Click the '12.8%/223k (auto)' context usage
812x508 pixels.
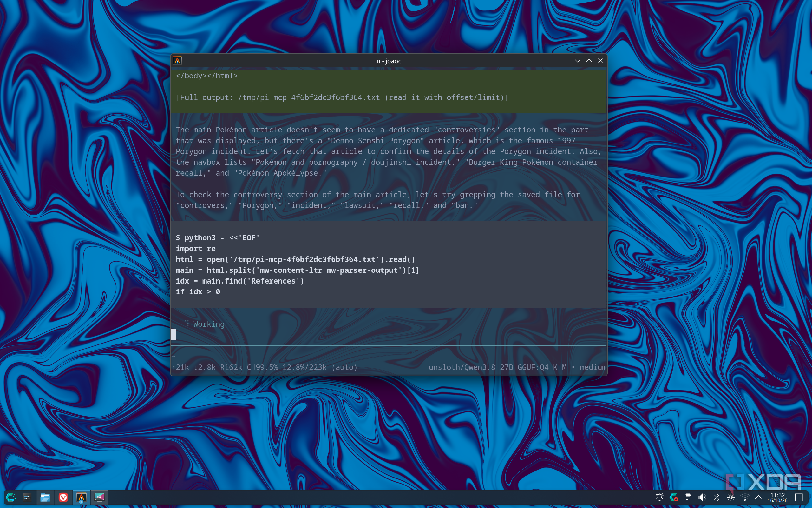pyautogui.click(x=320, y=367)
